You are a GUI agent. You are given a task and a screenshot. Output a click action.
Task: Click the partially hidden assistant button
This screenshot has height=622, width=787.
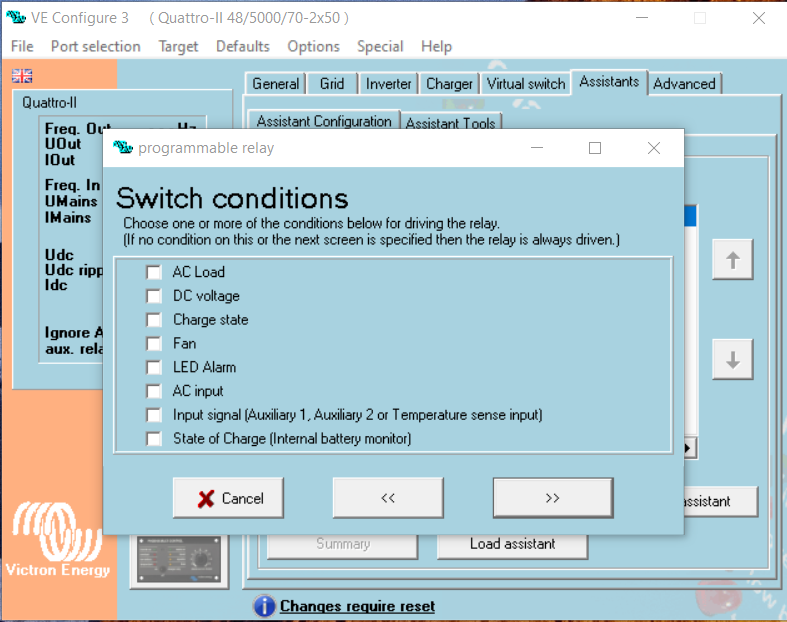(720, 501)
